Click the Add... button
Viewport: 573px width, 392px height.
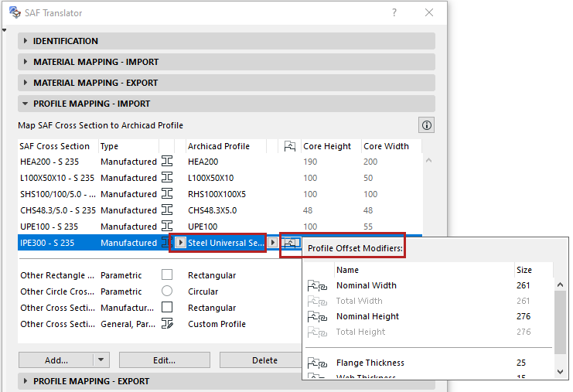pos(56,360)
